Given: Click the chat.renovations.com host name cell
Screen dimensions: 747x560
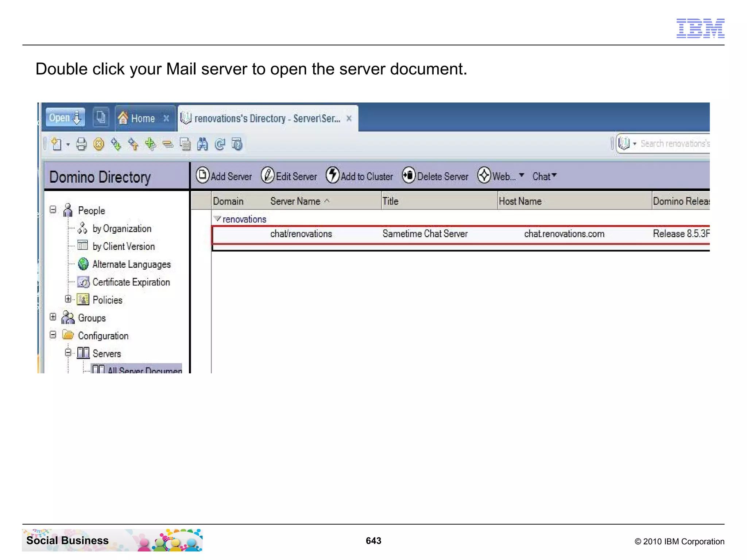Looking at the screenshot, I should tap(564, 234).
